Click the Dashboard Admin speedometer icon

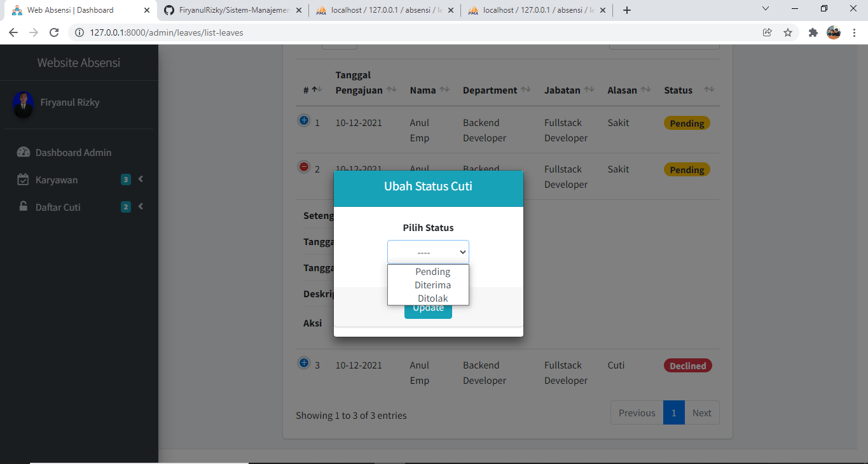click(x=24, y=152)
